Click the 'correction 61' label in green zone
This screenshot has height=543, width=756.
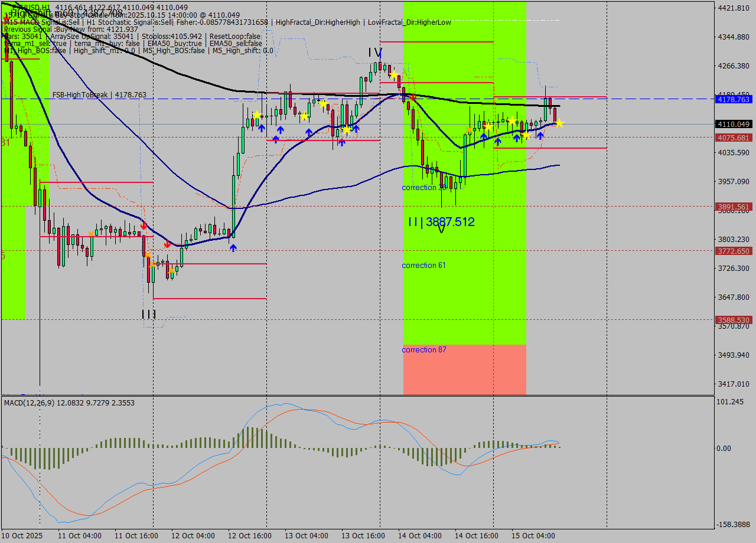pyautogui.click(x=423, y=265)
